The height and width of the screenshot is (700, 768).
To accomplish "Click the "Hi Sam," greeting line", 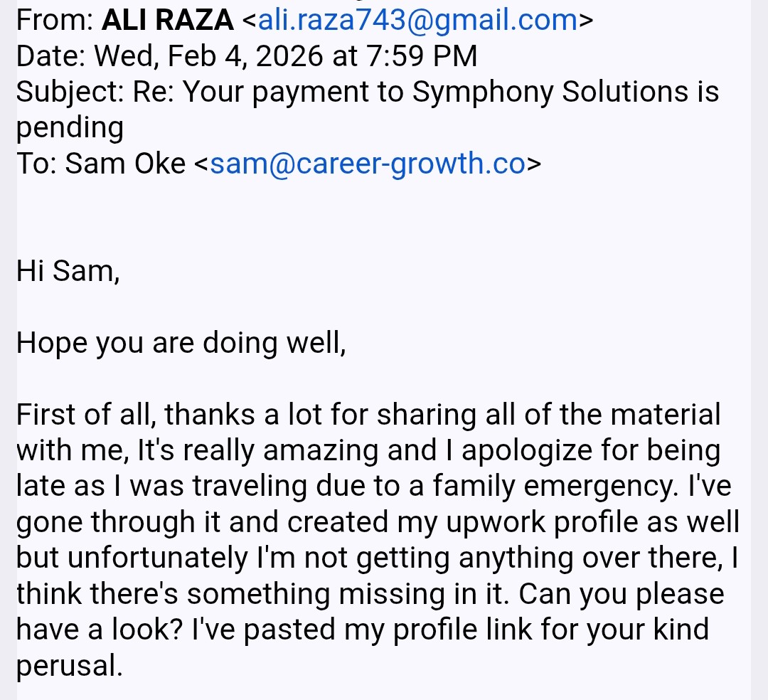I will [x=68, y=271].
